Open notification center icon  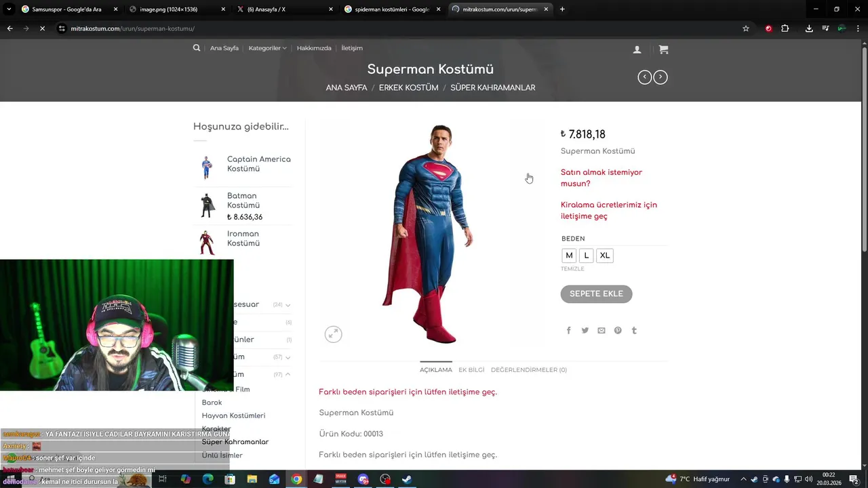(x=854, y=479)
